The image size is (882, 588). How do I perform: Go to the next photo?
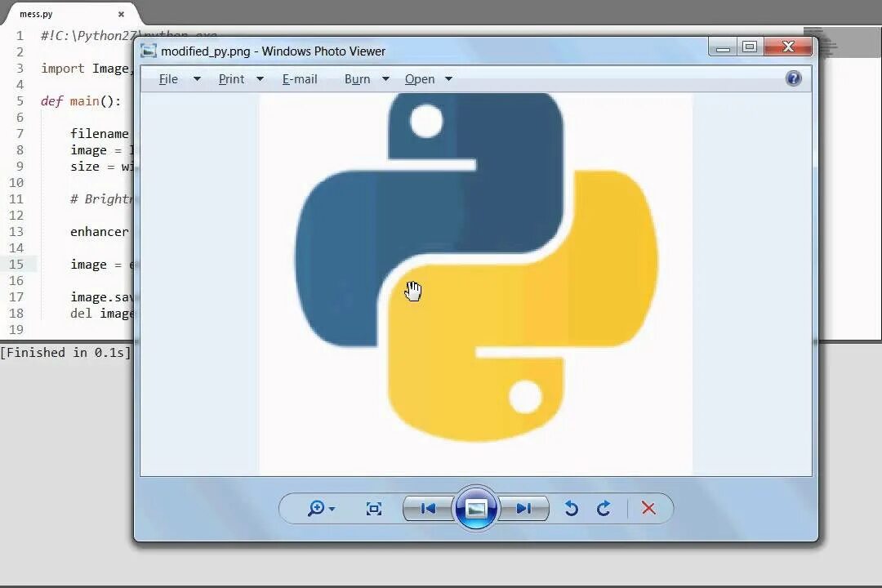(523, 509)
